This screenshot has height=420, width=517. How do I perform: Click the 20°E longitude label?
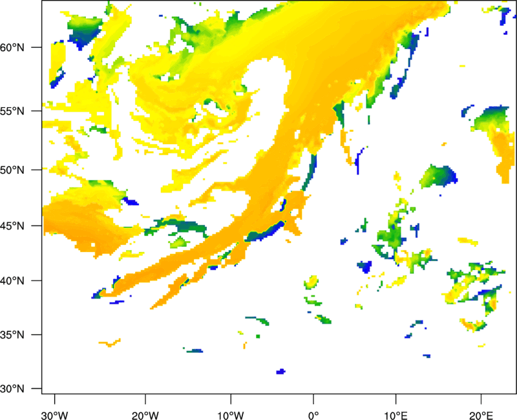481,415
